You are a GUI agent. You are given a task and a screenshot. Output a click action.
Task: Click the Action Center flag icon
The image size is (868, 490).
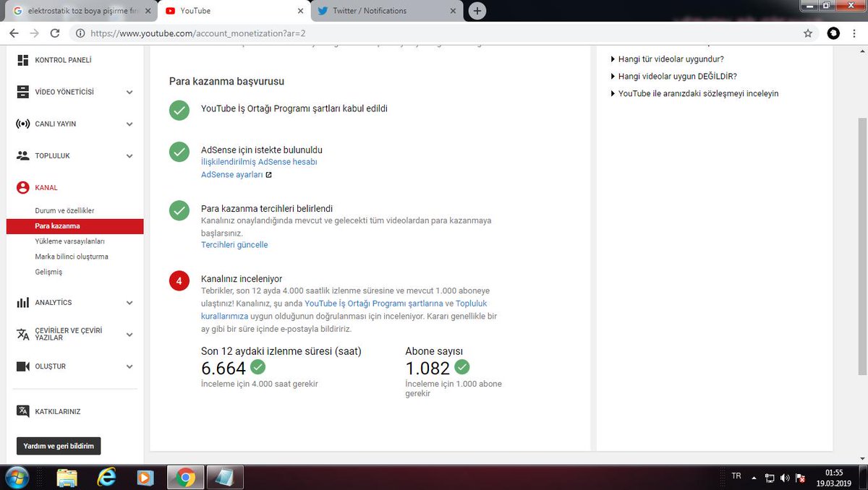(801, 478)
